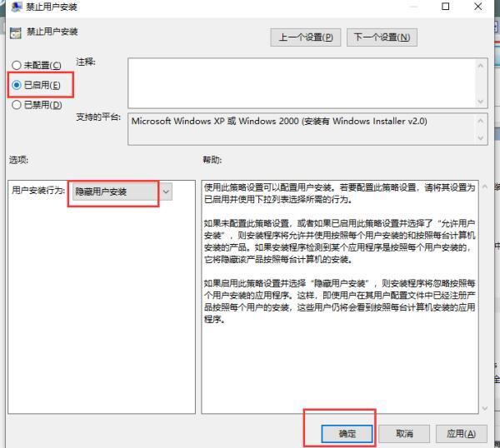Click the comment box scroll up arrow
This screenshot has height=448, width=500.
point(481,66)
